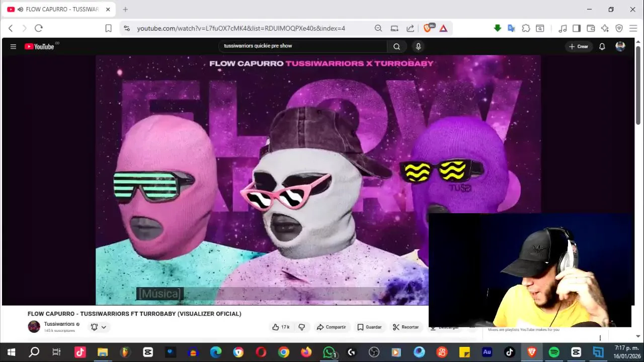644x362 pixels.
Task: Expand the subscription notification bell dropdown
Action: 99,327
